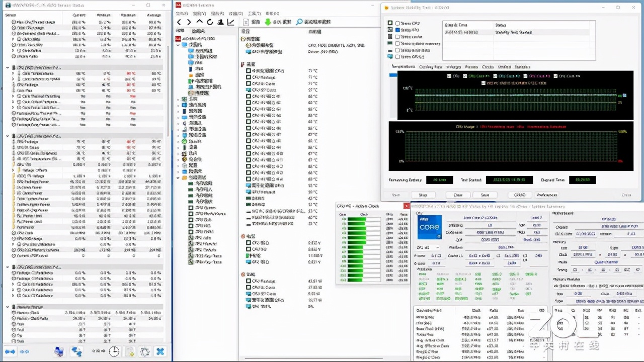Click the HWiNFO settings gear icon
Screen dimensions: 644x362
(x=145, y=351)
